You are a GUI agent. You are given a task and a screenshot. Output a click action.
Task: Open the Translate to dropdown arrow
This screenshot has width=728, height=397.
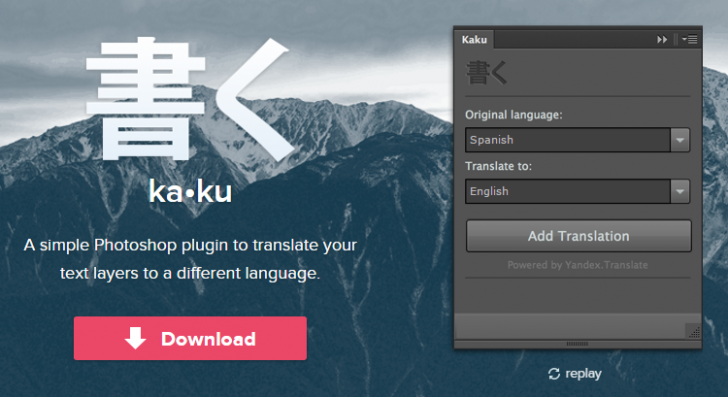tap(680, 191)
